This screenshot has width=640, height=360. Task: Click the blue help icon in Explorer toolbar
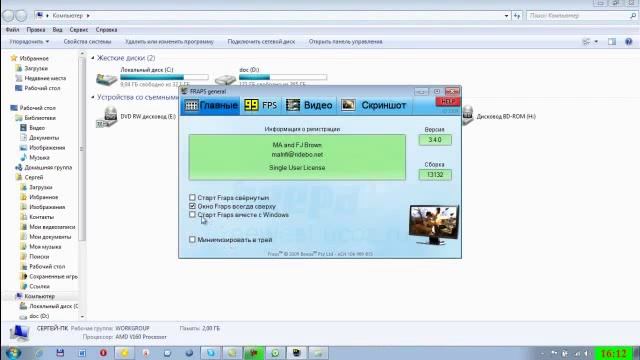coord(629,42)
